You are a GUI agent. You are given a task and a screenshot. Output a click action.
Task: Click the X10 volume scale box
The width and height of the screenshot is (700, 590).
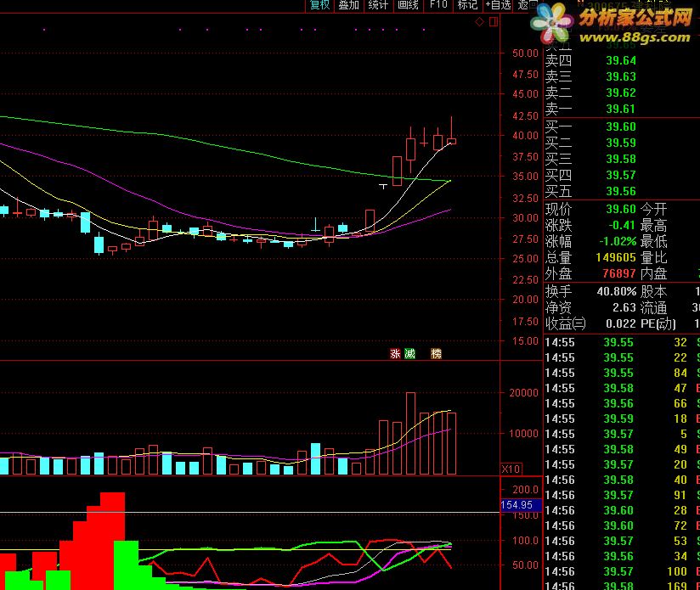click(x=511, y=469)
